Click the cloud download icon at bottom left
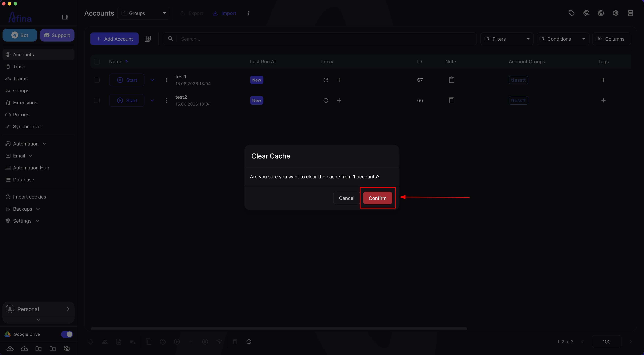The height and width of the screenshot is (355, 644). (24, 349)
